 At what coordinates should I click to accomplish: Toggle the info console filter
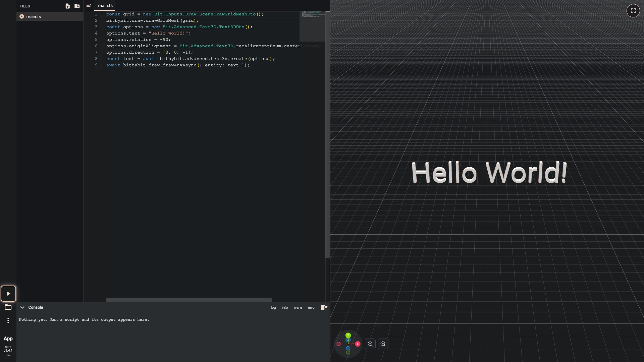pos(285,307)
